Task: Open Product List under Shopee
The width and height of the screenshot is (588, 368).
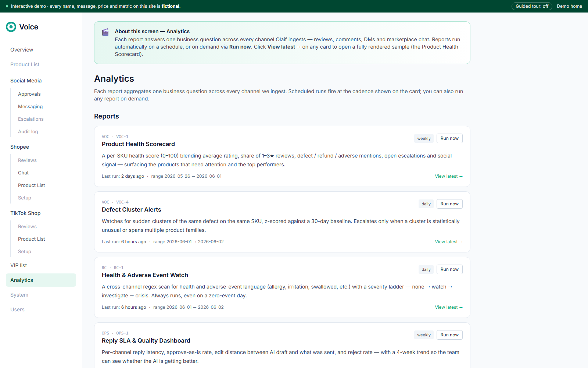Action: click(x=31, y=185)
